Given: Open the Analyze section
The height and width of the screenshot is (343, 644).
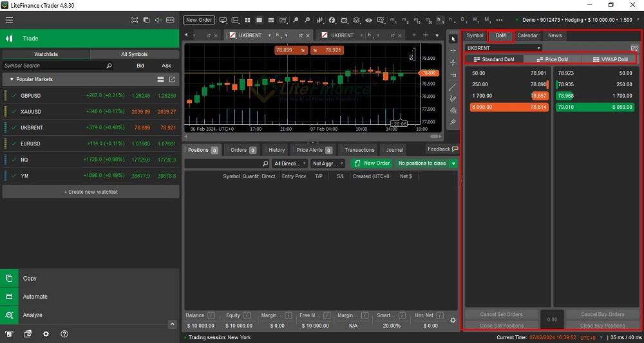Looking at the screenshot, I should coord(90,315).
